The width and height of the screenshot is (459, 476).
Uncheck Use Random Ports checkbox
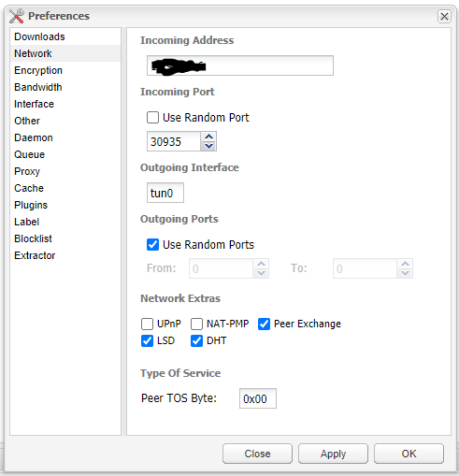(x=152, y=245)
